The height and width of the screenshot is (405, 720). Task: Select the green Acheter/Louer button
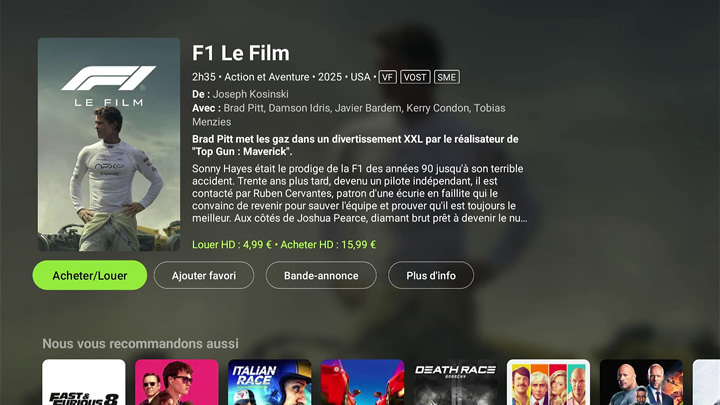(90, 275)
